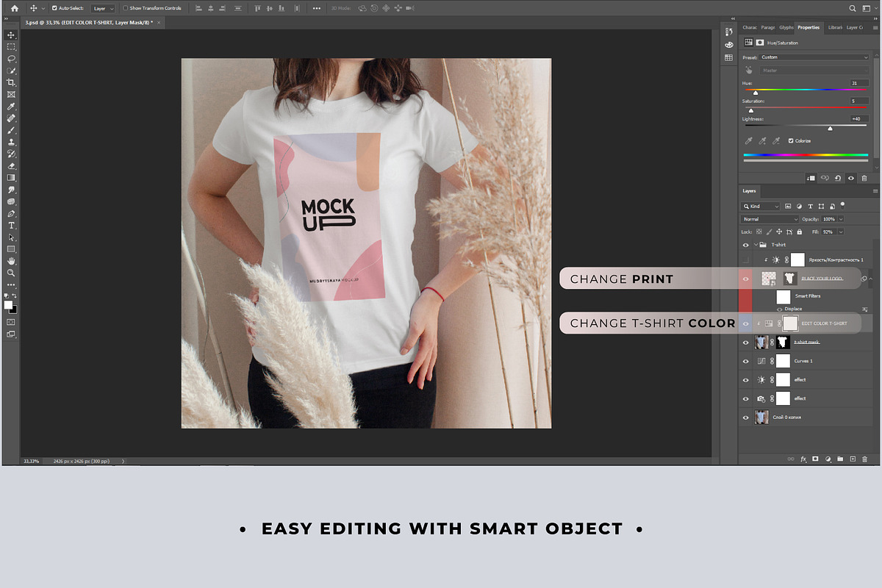Open the Move tool preset picker arrow
Screen dimensions: 882x588
[x=43, y=8]
